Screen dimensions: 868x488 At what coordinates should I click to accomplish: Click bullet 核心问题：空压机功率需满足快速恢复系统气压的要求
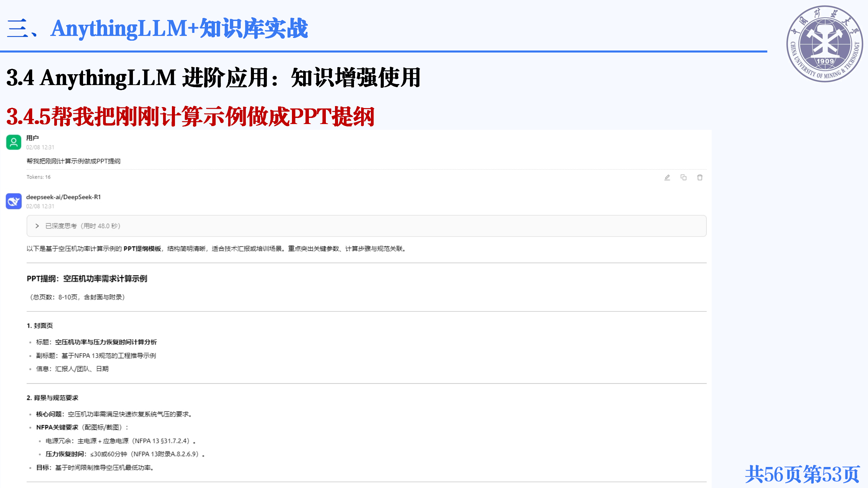click(x=115, y=414)
